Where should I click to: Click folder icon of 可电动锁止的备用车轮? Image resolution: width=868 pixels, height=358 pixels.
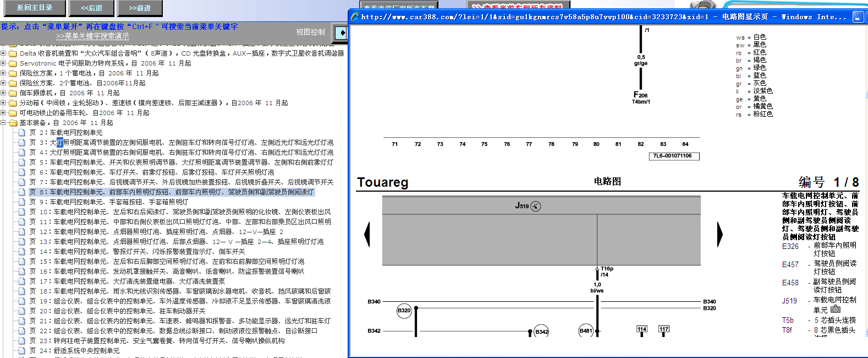coord(13,113)
